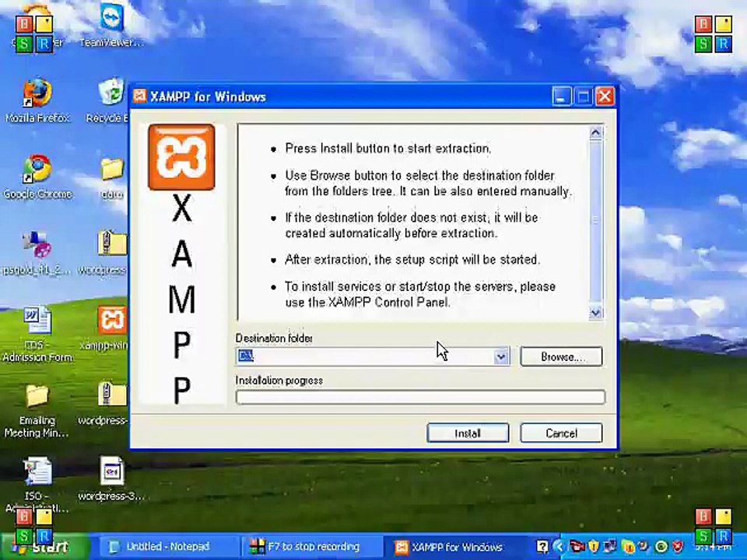
Task: Show hidden system tray icons
Action: coord(559,546)
